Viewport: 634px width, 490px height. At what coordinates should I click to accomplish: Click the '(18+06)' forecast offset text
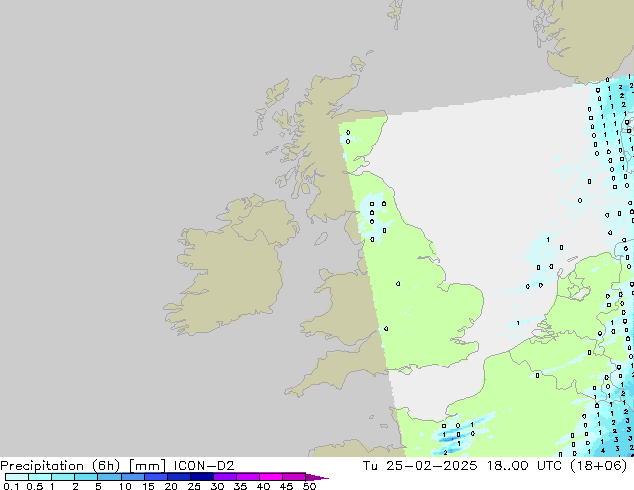(598, 466)
